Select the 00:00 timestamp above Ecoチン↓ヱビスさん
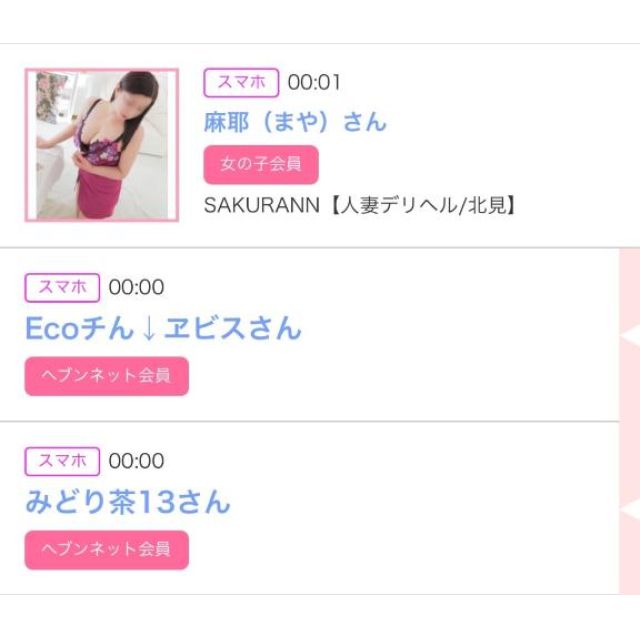This screenshot has width=640, height=640. click(136, 287)
